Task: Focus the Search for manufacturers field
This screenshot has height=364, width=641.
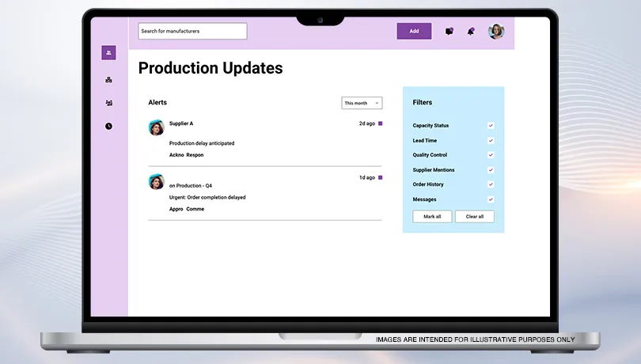Action: click(192, 32)
